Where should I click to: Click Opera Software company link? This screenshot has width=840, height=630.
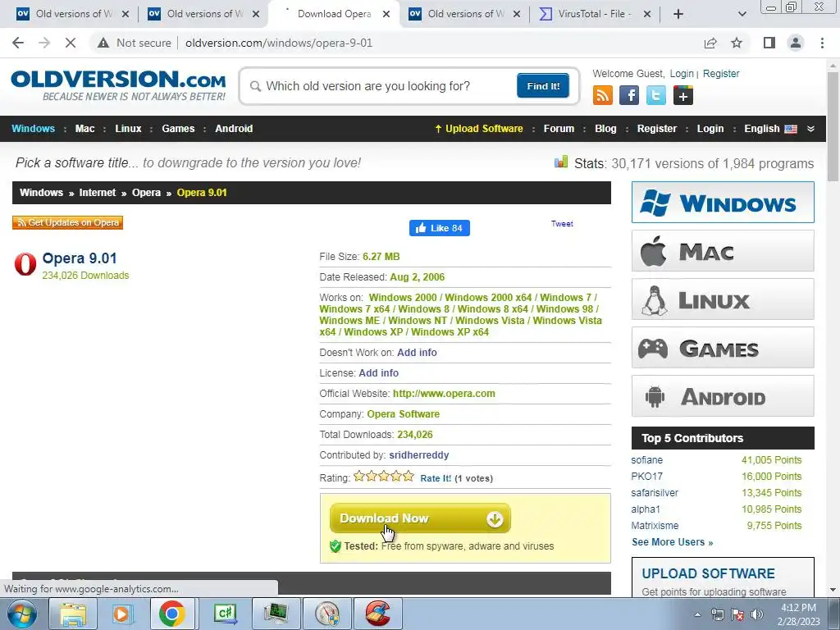[403, 414]
